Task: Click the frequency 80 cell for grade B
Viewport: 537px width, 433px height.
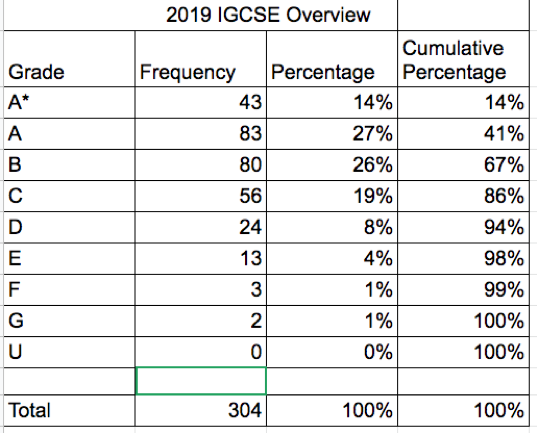Action: (201, 165)
